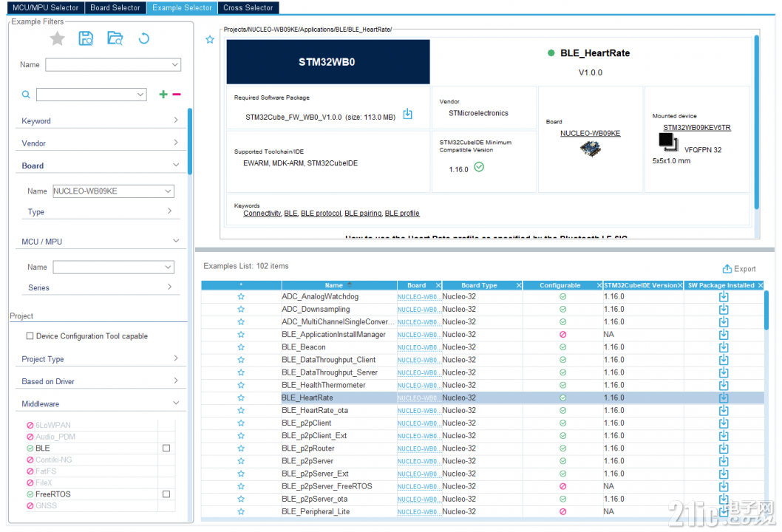Viewport: 782px width, 532px height.
Task: Remove the Board Type column
Action: (x=519, y=285)
